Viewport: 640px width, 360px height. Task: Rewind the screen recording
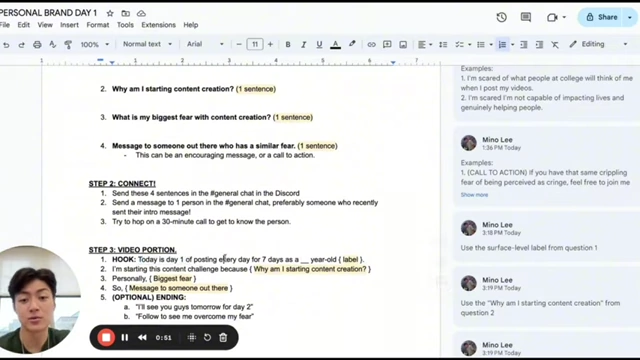coord(142,338)
